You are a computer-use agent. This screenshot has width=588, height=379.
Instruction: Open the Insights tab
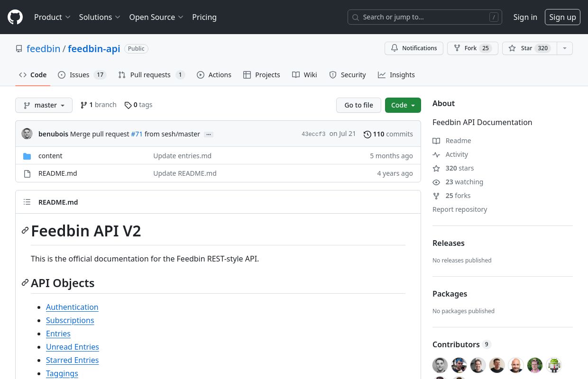pyautogui.click(x=396, y=75)
